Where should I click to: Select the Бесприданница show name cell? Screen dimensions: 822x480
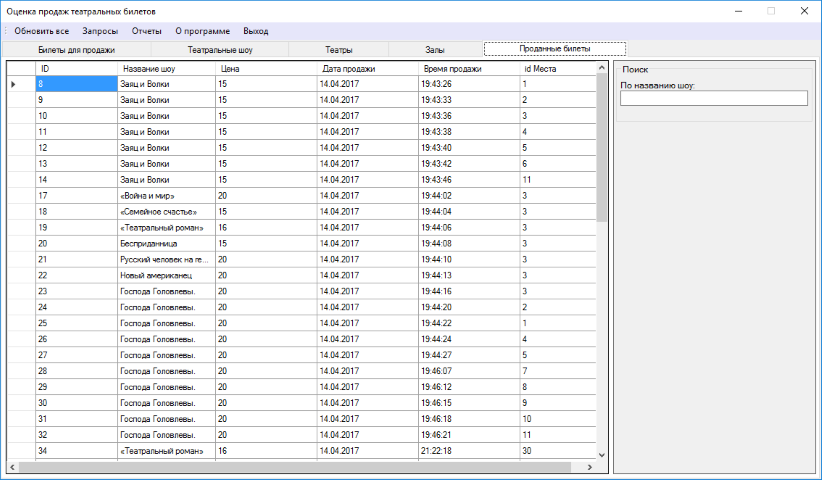tap(166, 243)
